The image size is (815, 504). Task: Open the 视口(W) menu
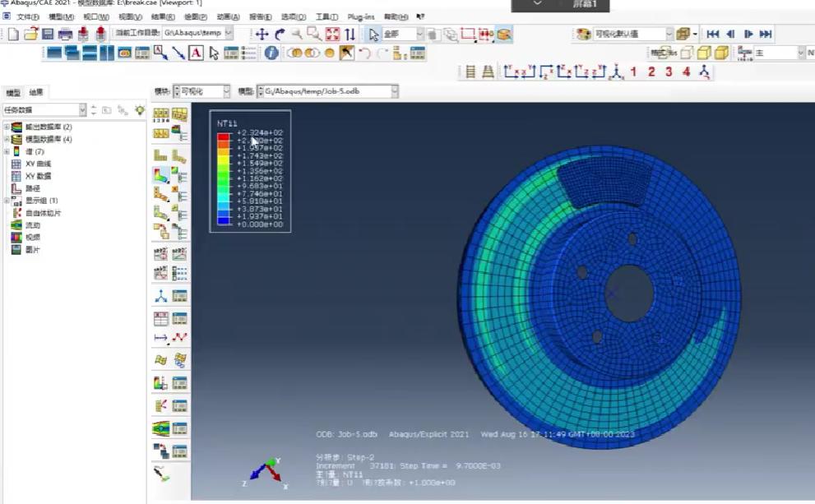tap(96, 17)
